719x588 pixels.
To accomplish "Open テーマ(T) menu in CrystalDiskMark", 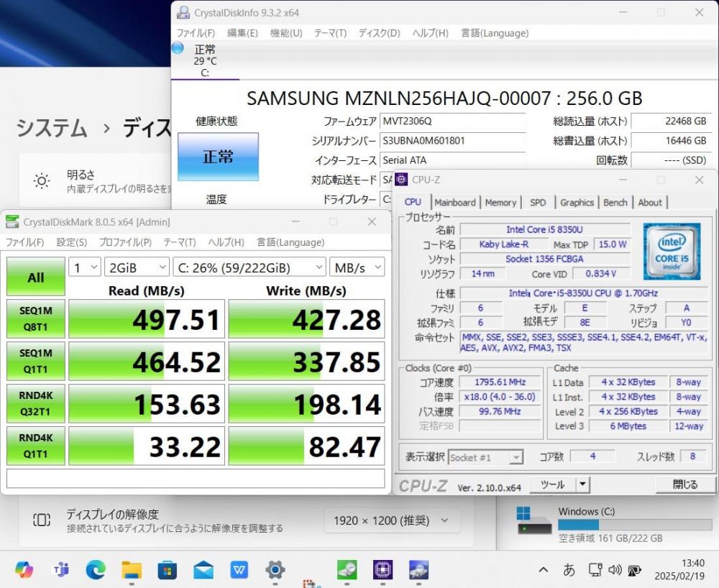I will point(180,242).
